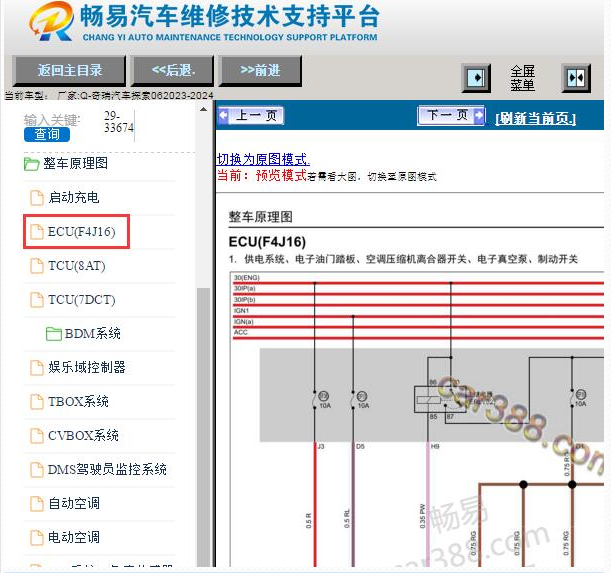Open the 全屏菜单 fullscreen menu
Image resolution: width=611 pixels, height=573 pixels.
point(522,78)
